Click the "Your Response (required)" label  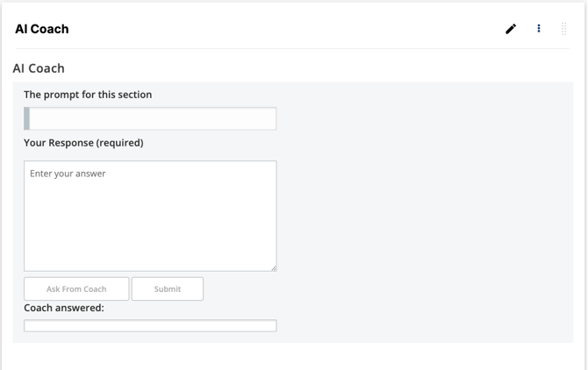[83, 143]
